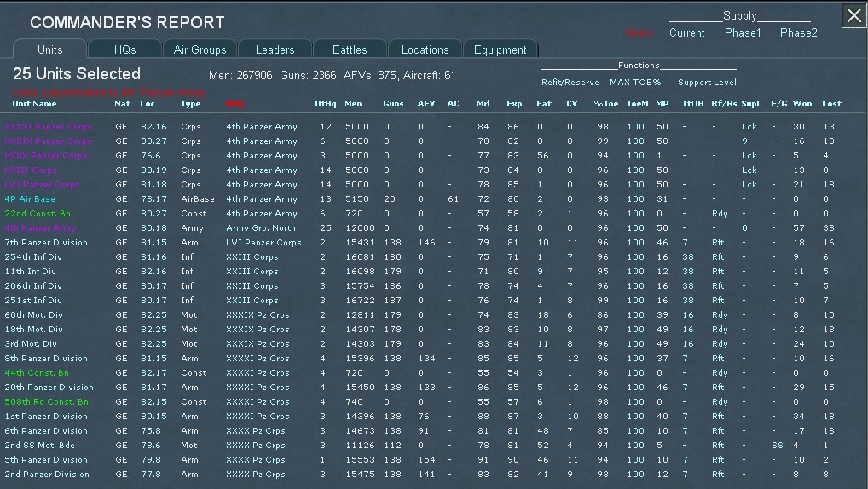Sort units by the Won column header

click(801, 104)
